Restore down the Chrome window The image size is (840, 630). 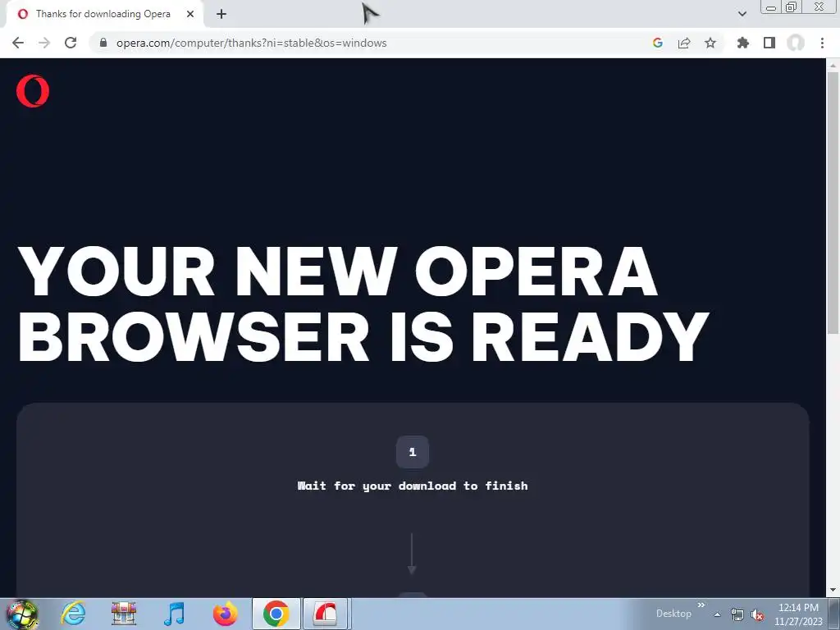(x=792, y=7)
